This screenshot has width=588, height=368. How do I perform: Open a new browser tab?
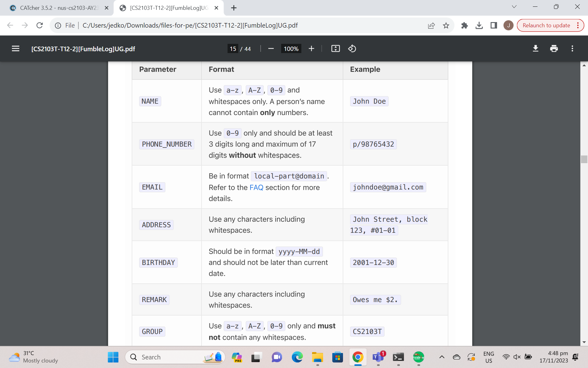click(234, 8)
